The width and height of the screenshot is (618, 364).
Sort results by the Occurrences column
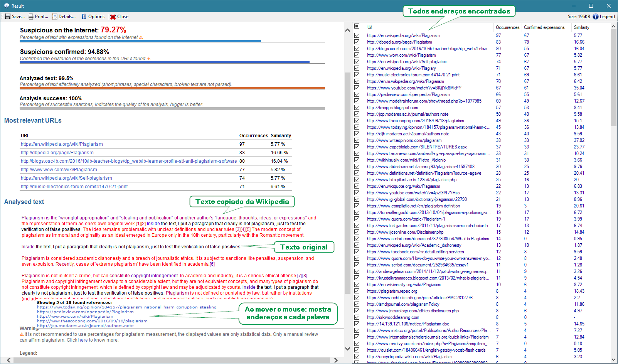click(507, 27)
